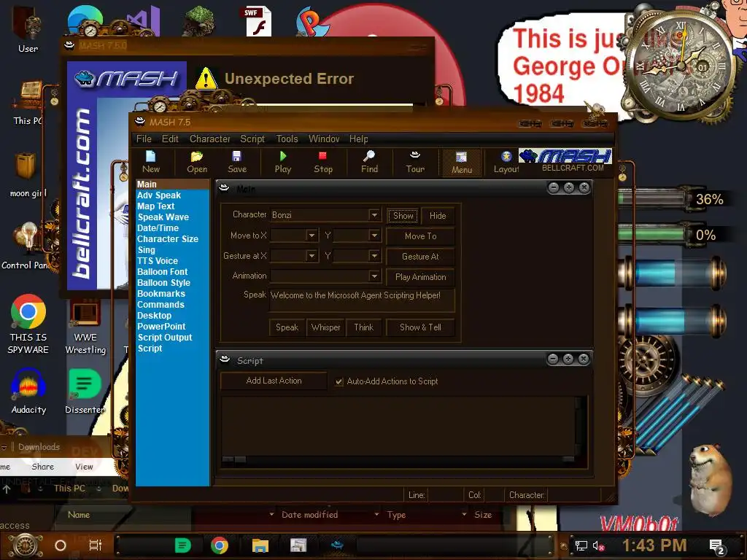Open a script with the Open toolbar icon

point(197,163)
